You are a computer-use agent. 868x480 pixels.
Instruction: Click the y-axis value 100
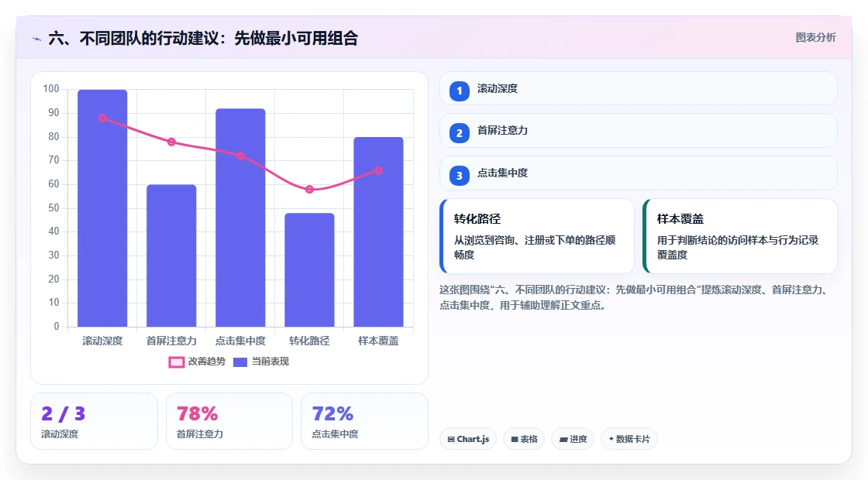point(51,89)
